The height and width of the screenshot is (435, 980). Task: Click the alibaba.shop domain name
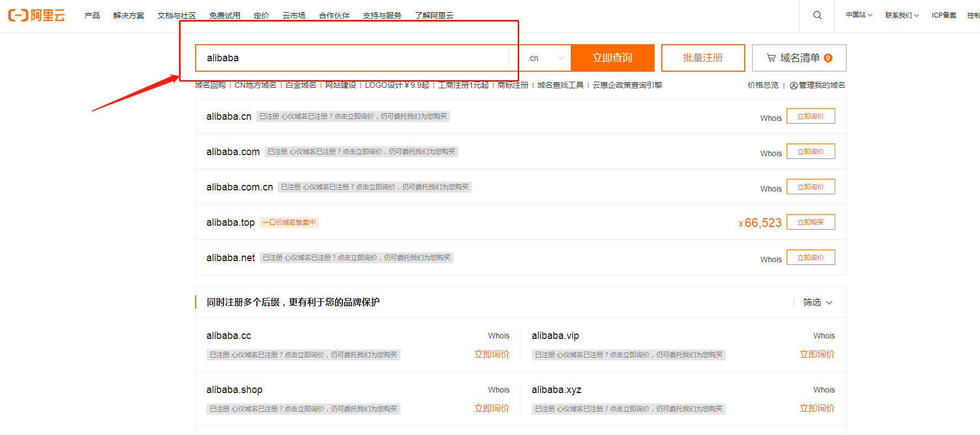[234, 390]
